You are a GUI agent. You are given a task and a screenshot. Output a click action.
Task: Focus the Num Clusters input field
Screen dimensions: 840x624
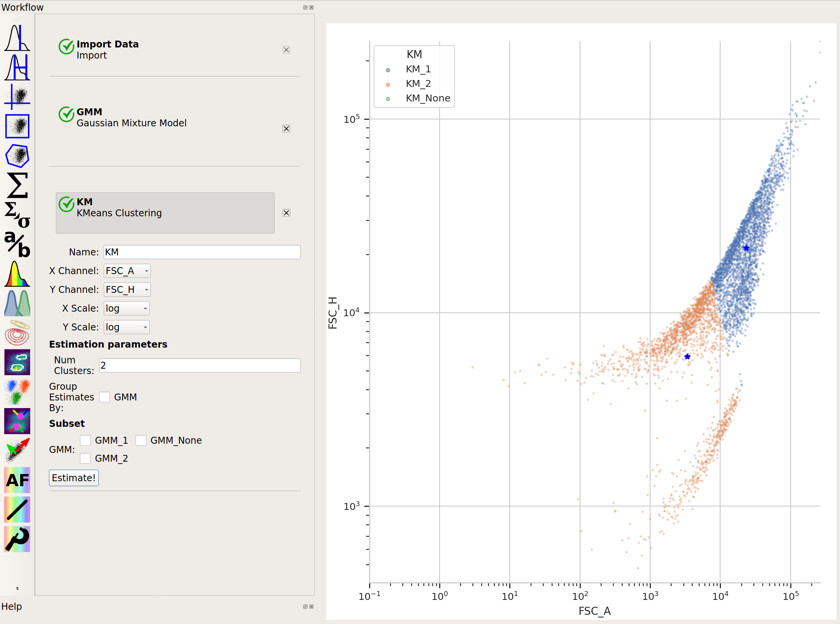[x=200, y=365]
